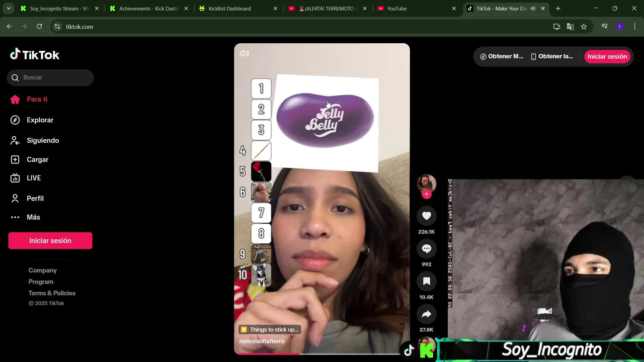Viewport: 644px width, 362px height.
Task: Click the Things to stick up effect tag
Action: pos(270,329)
